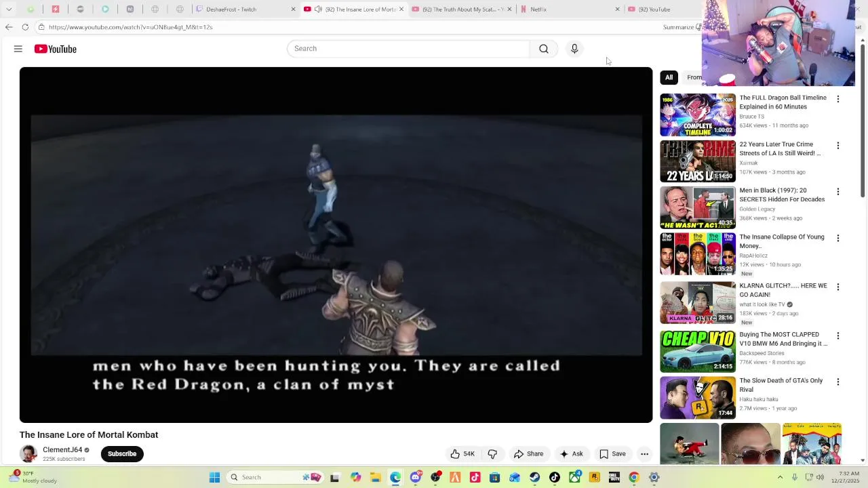Open the Ask AI sparkle button
The width and height of the screenshot is (868, 488).
(571, 454)
